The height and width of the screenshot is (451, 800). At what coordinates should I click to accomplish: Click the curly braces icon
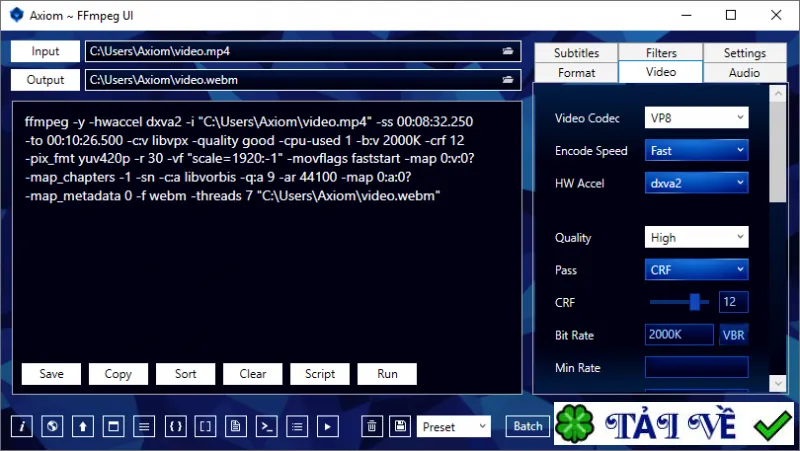tap(176, 427)
